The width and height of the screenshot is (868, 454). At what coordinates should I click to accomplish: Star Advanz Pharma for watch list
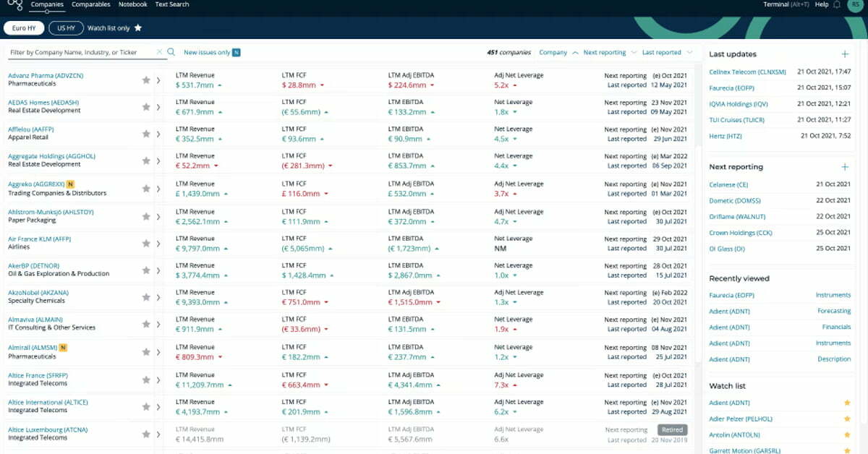pyautogui.click(x=146, y=80)
